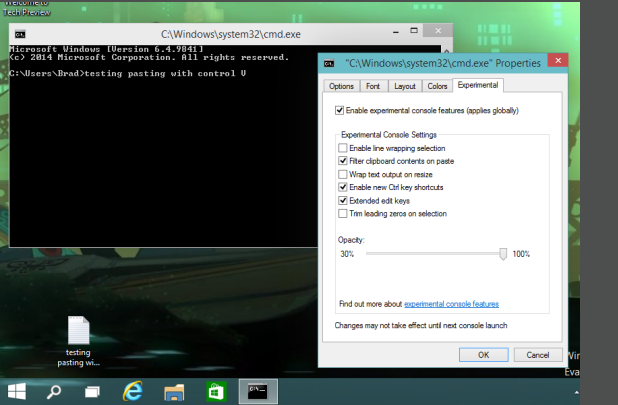618x405 pixels.
Task: Check Wrap text output on resize
Action: click(343, 174)
